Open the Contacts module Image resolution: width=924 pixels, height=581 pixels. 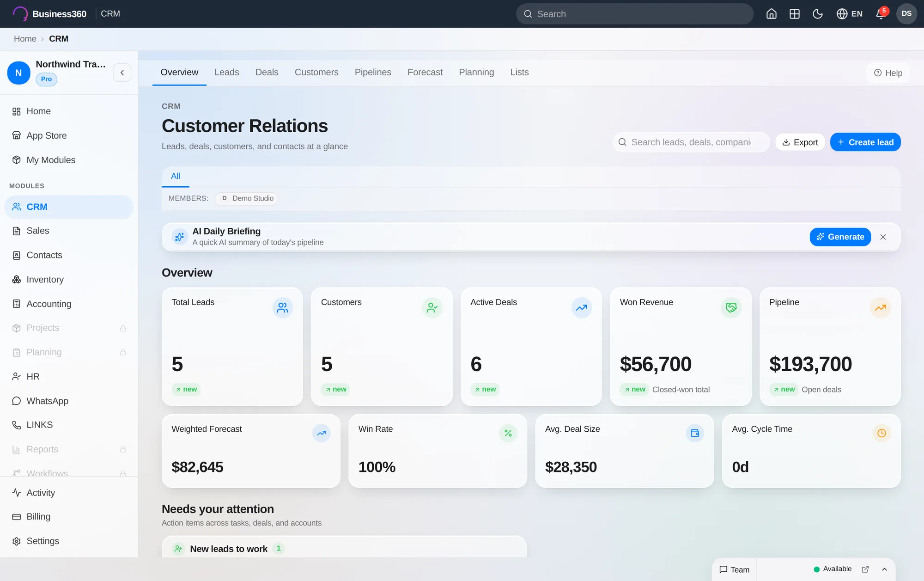coord(69,255)
